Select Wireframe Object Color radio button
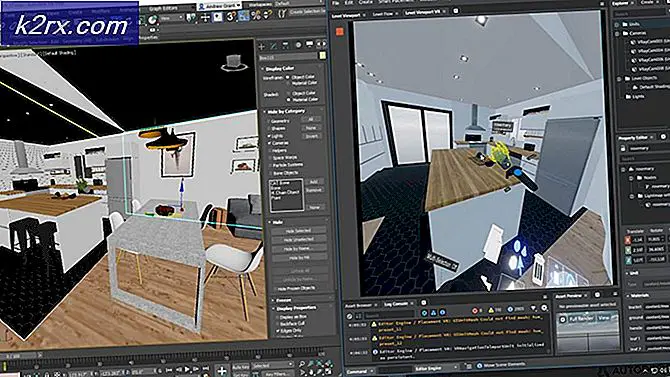Image resolution: width=670 pixels, height=377 pixels. (x=288, y=77)
